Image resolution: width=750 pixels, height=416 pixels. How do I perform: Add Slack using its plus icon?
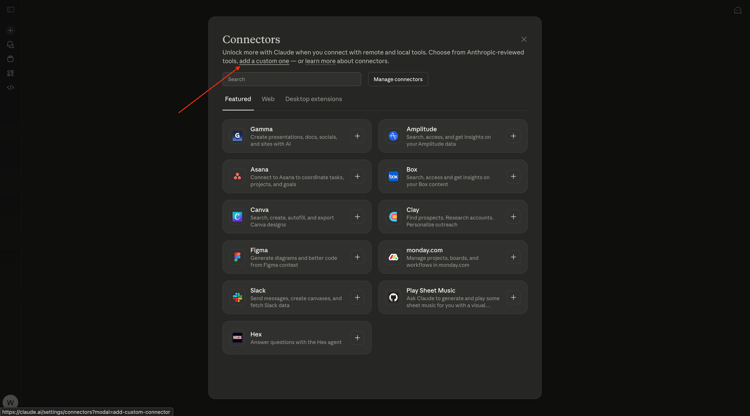tap(357, 297)
